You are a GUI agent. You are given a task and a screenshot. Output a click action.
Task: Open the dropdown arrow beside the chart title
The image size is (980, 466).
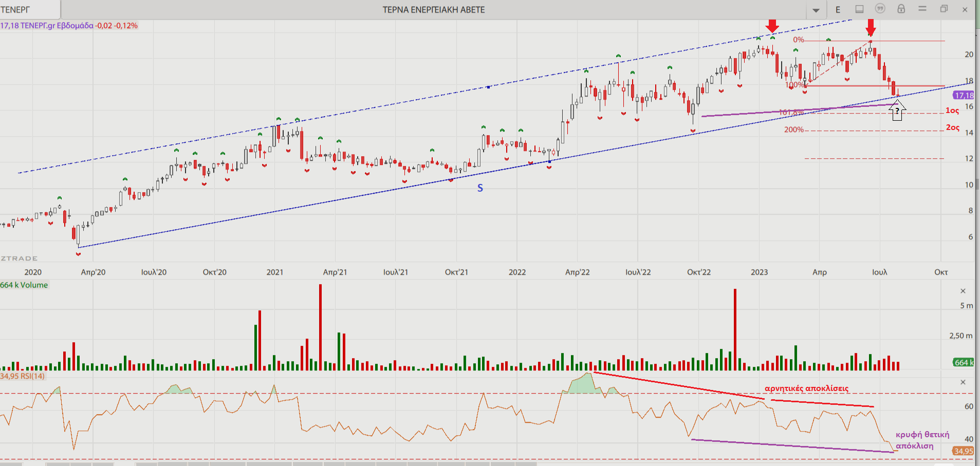pyautogui.click(x=816, y=10)
